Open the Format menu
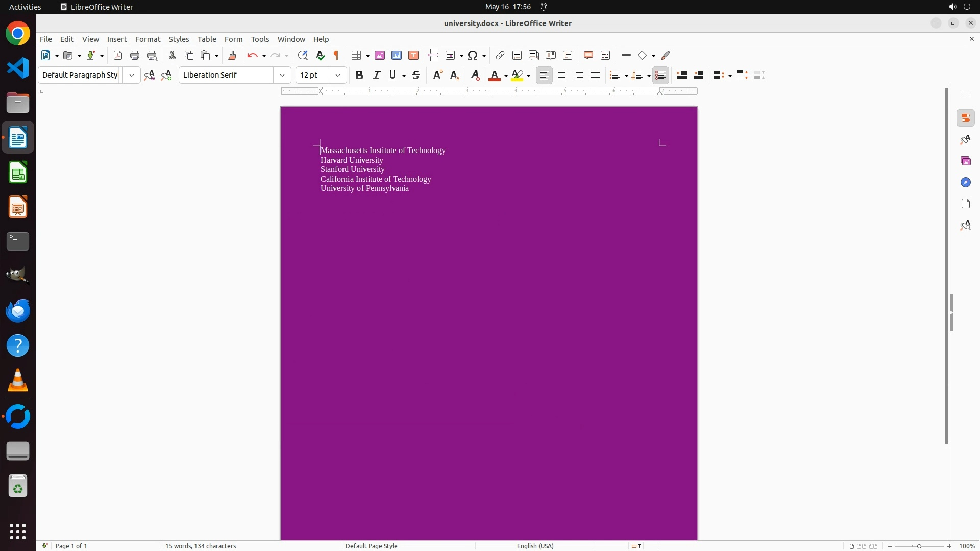Image resolution: width=980 pixels, height=551 pixels. 148,39
